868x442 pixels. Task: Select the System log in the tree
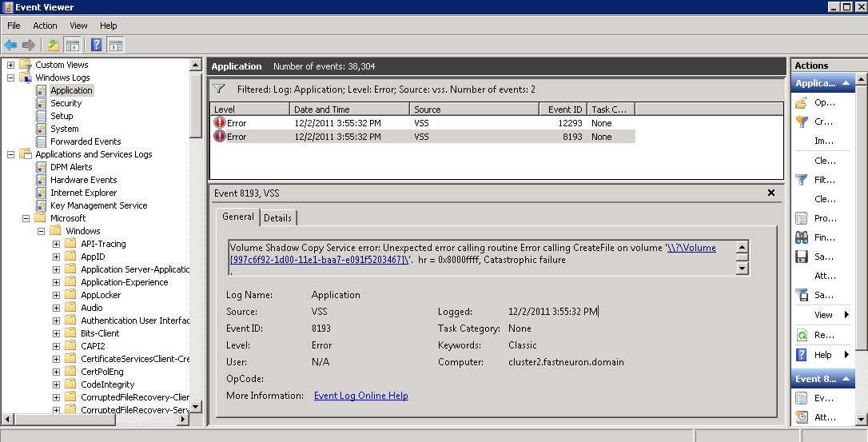pos(64,129)
